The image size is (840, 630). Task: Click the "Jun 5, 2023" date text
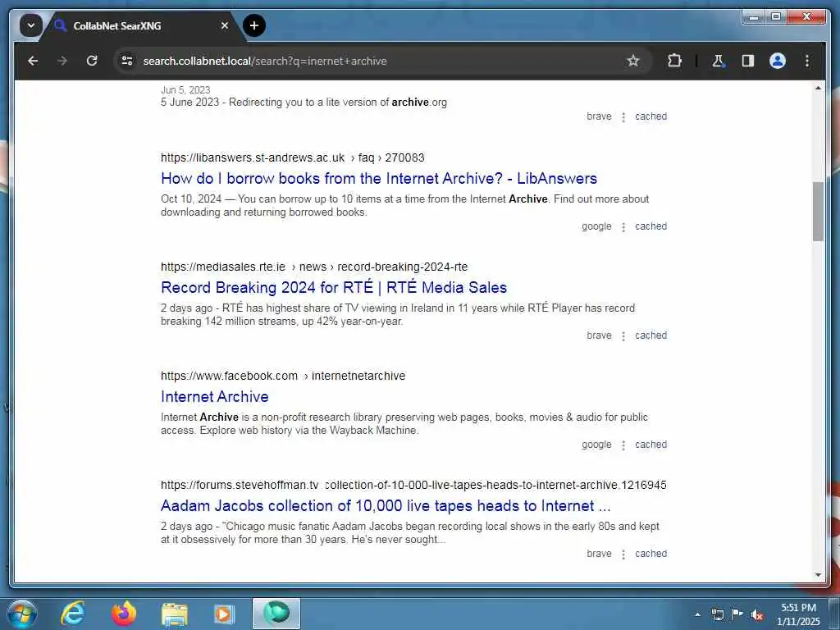coord(185,90)
